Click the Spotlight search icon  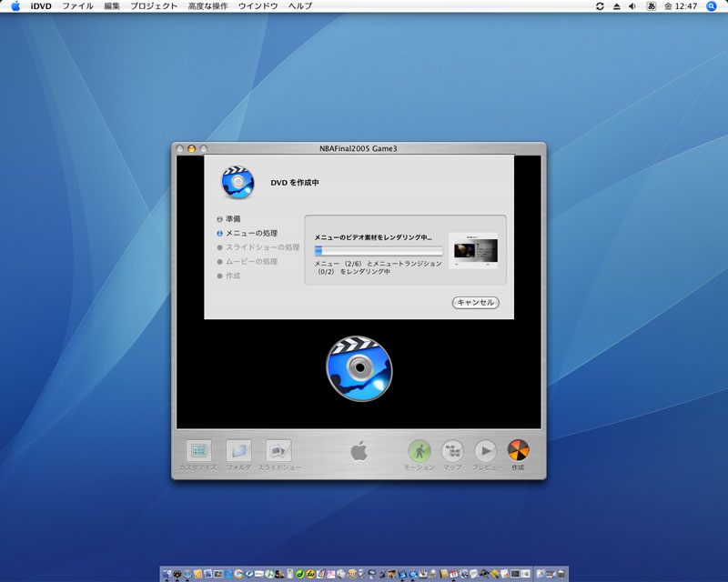712,6
